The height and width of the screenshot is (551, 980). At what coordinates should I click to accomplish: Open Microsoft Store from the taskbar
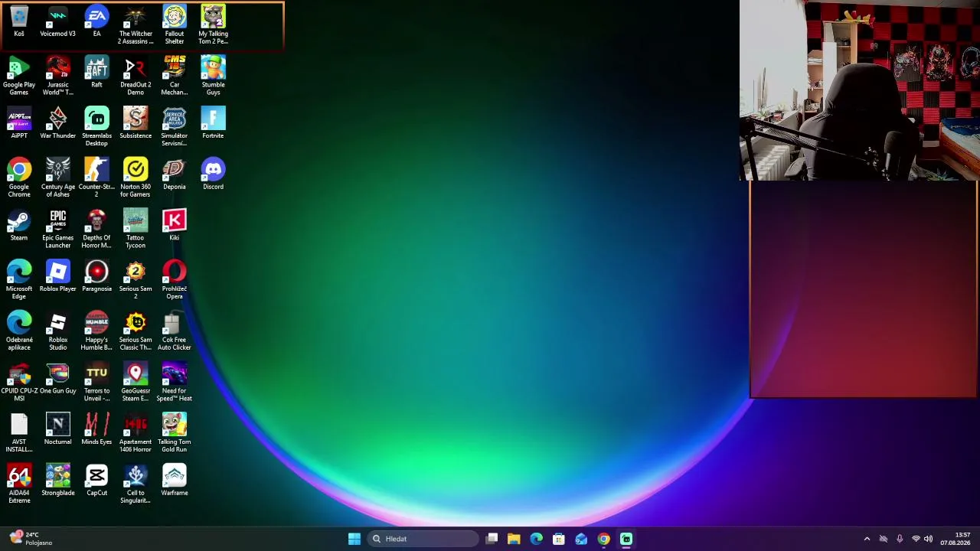click(559, 539)
